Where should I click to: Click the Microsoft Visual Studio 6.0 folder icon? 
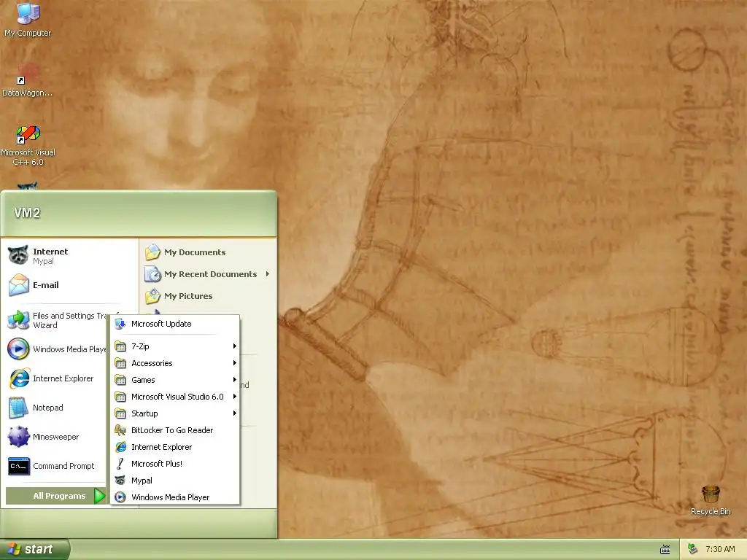point(120,396)
